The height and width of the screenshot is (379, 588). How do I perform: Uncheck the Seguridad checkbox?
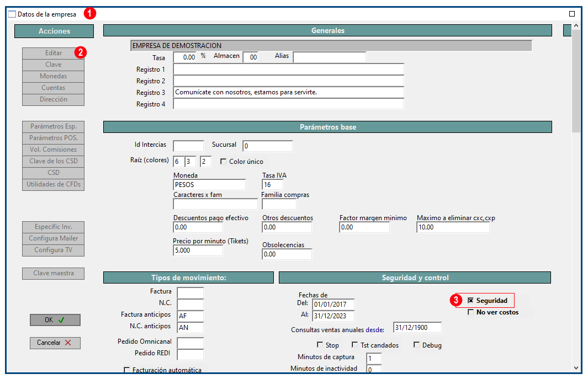point(470,300)
